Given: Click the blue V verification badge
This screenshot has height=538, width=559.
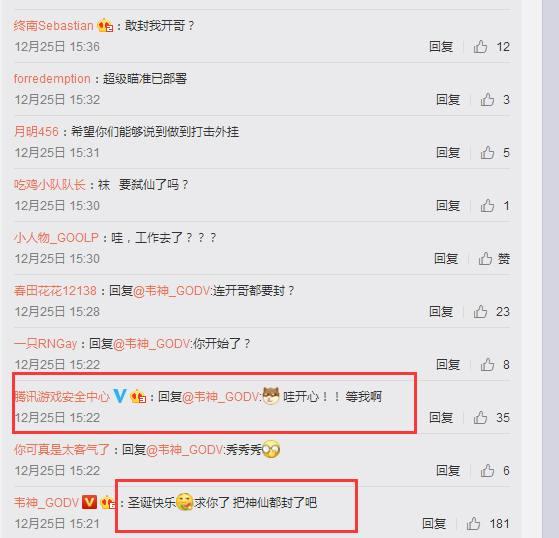Looking at the screenshot, I should [x=120, y=396].
